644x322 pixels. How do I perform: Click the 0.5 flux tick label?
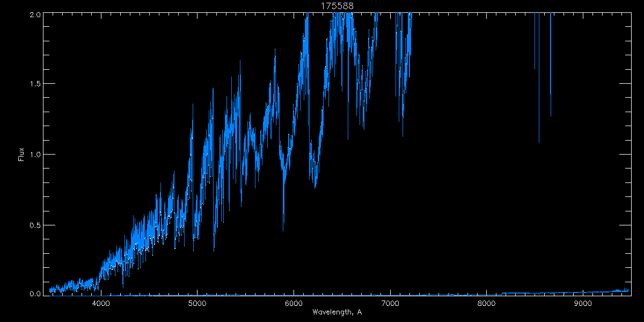(x=35, y=225)
